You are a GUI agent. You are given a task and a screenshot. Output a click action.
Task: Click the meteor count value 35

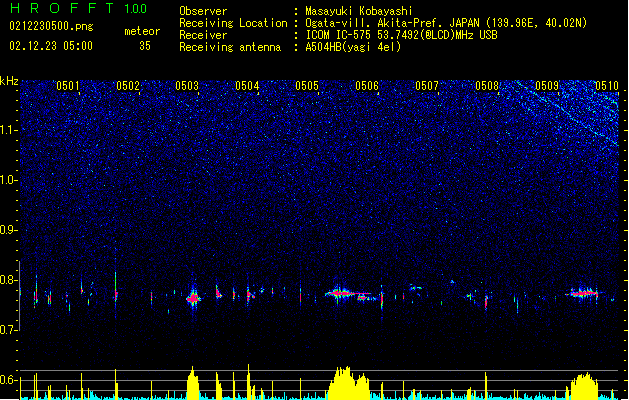point(145,46)
